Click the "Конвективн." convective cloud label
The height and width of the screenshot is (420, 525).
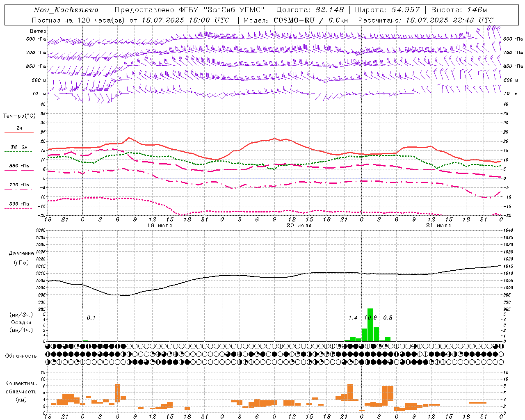click(x=21, y=383)
